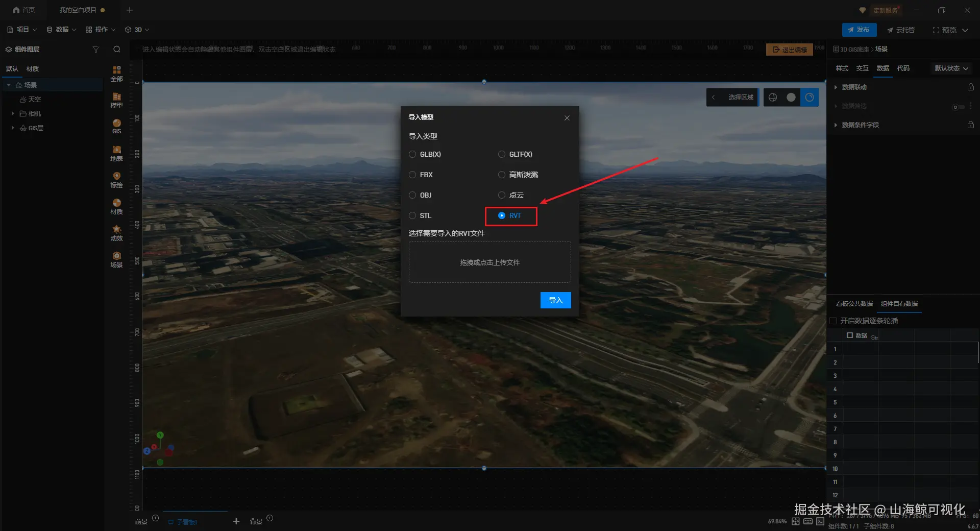Open the 模型 (Model) component category
980x531 pixels.
[116, 100]
